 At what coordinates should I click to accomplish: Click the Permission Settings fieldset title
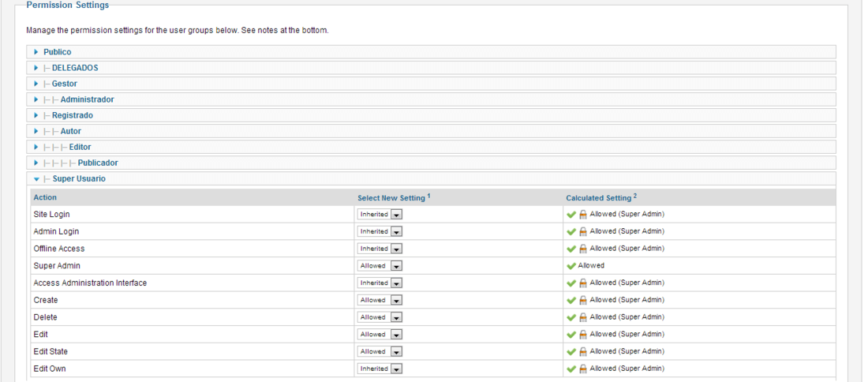click(68, 5)
